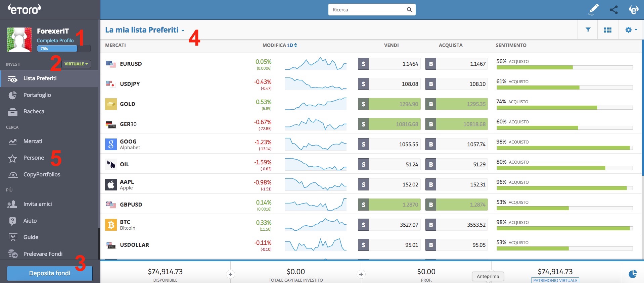
Task: Click the Completa Profilo link
Action: tap(55, 41)
